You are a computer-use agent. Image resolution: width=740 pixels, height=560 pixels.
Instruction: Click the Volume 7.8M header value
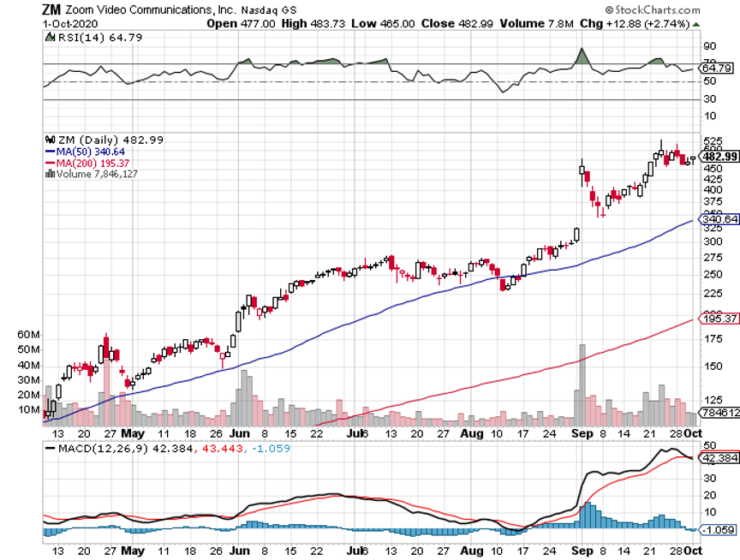[537, 24]
